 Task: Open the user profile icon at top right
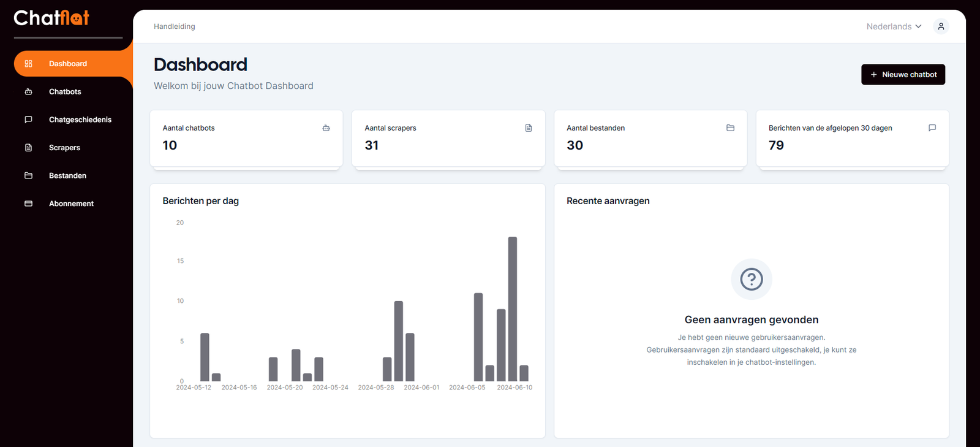(941, 26)
